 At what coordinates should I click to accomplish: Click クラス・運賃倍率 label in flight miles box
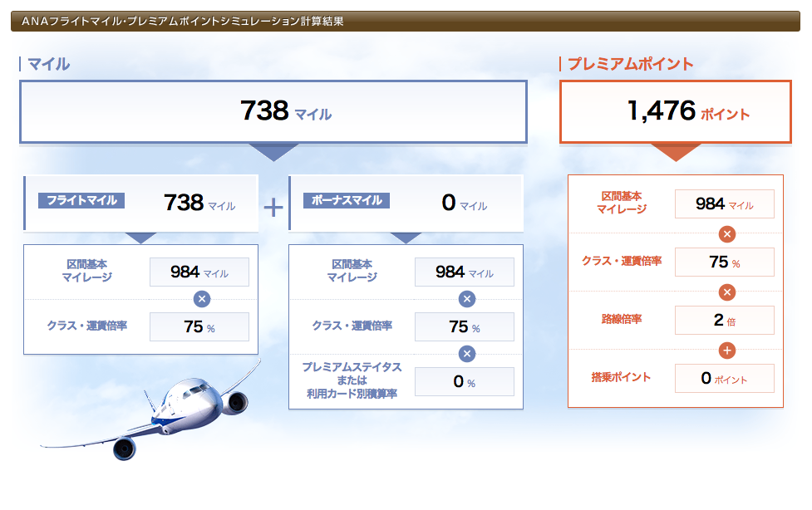87,326
